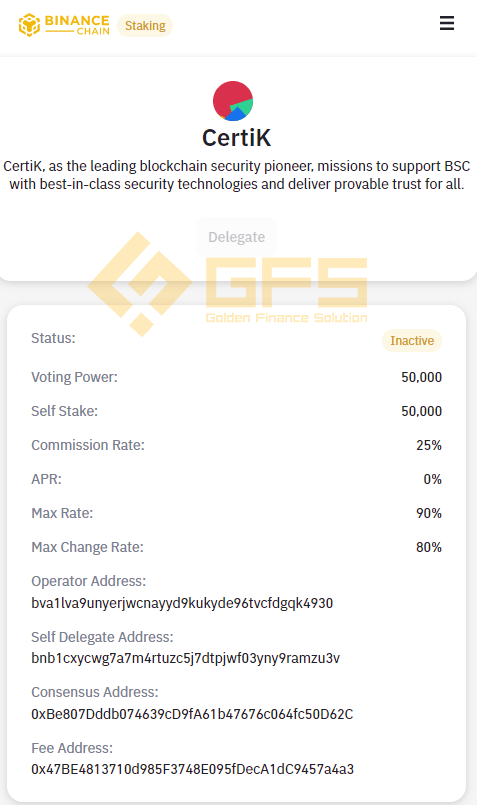Click the Max Change Rate 80% value
477x805 pixels.
click(429, 547)
